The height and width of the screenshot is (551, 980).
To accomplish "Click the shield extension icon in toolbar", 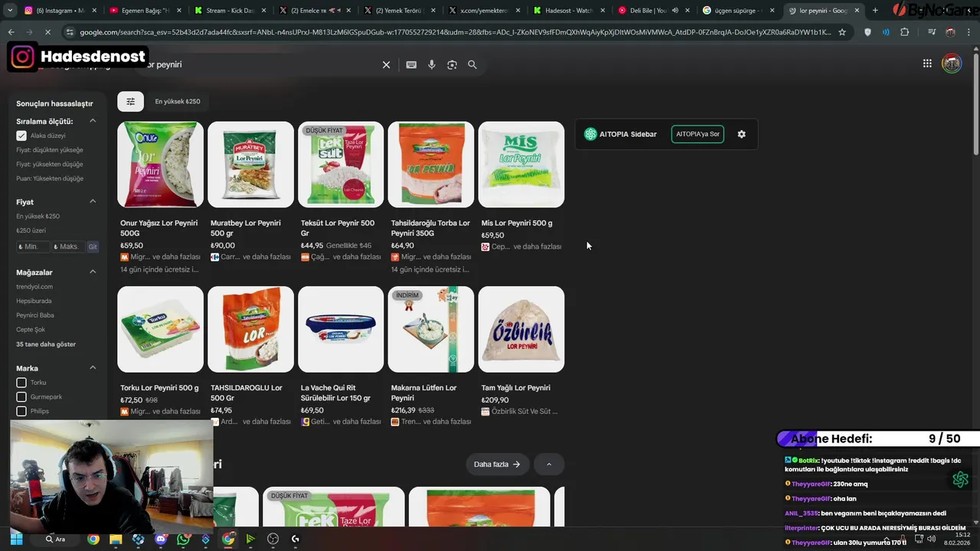I will coord(867,32).
